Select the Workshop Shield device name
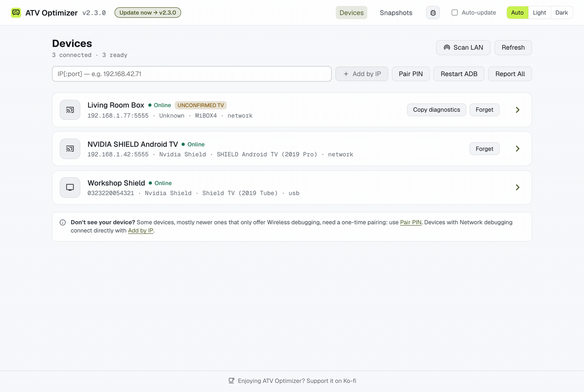Viewport: 584px width, 392px height. 116,183
